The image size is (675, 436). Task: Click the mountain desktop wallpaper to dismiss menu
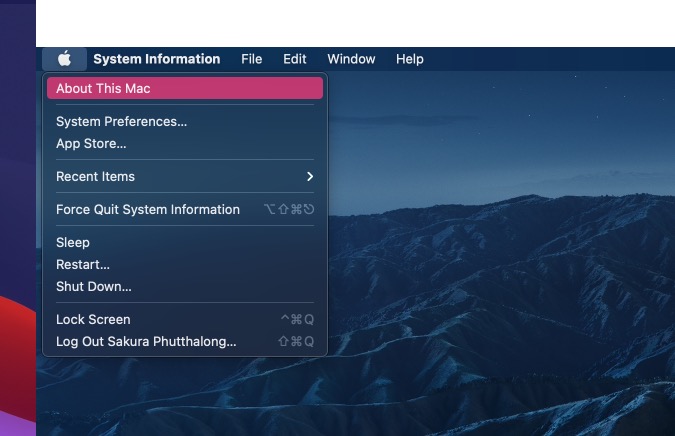pyautogui.click(x=500, y=250)
